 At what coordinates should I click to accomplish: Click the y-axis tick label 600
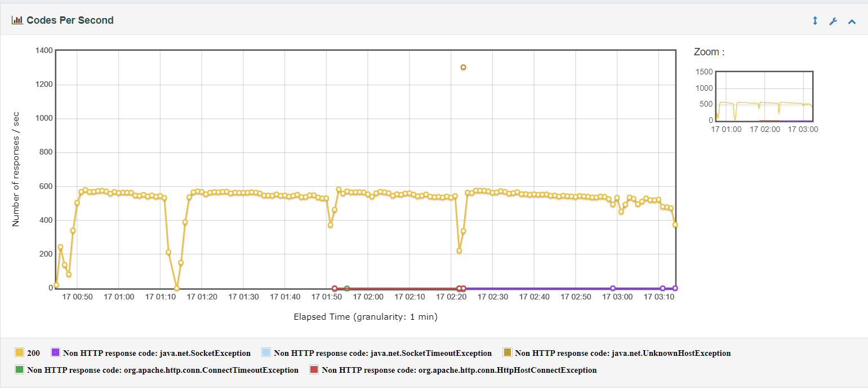point(46,186)
